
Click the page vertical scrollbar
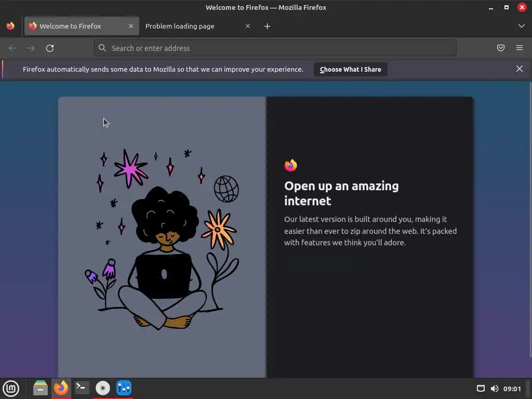[530, 220]
